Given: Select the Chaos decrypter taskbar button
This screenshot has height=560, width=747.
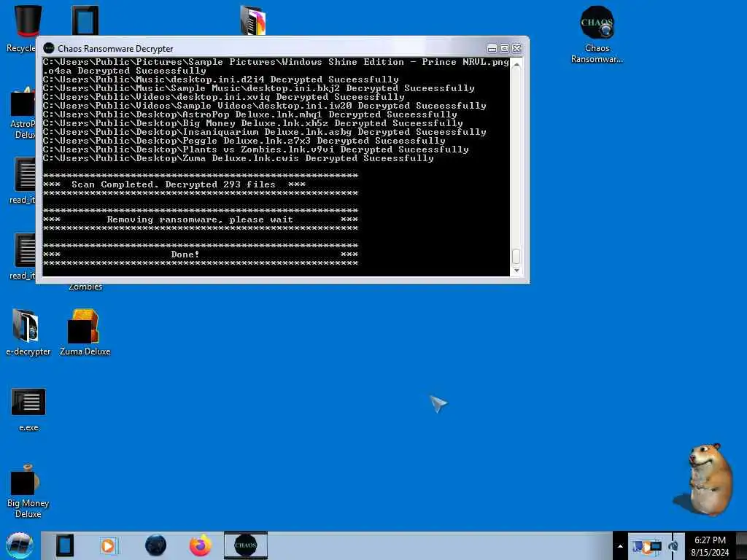Looking at the screenshot, I should click(x=246, y=545).
